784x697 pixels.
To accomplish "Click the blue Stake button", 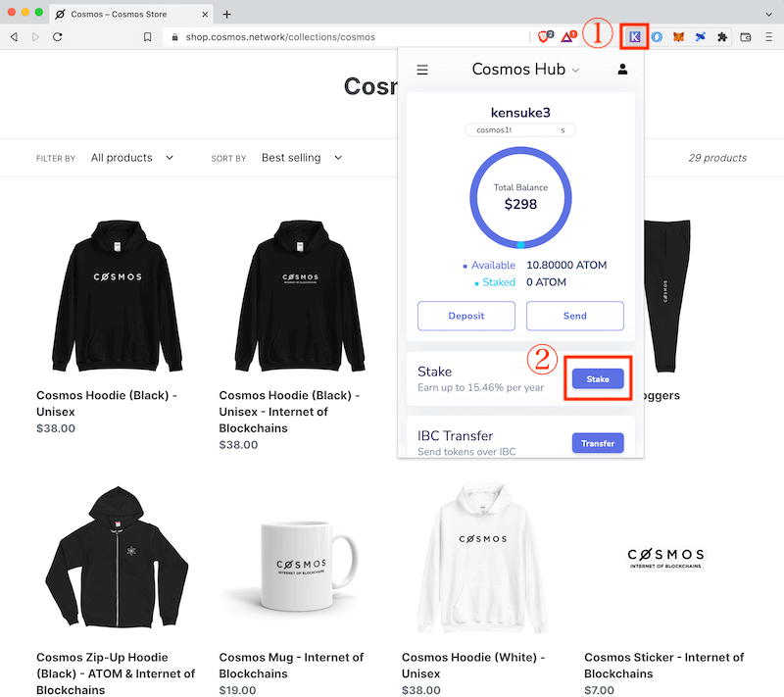I will coord(598,379).
